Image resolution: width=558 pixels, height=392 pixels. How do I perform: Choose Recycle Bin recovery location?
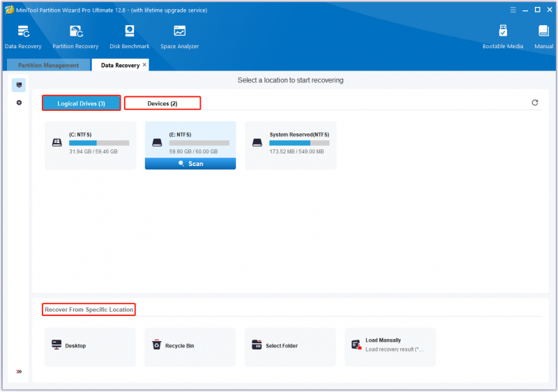pyautogui.click(x=190, y=347)
